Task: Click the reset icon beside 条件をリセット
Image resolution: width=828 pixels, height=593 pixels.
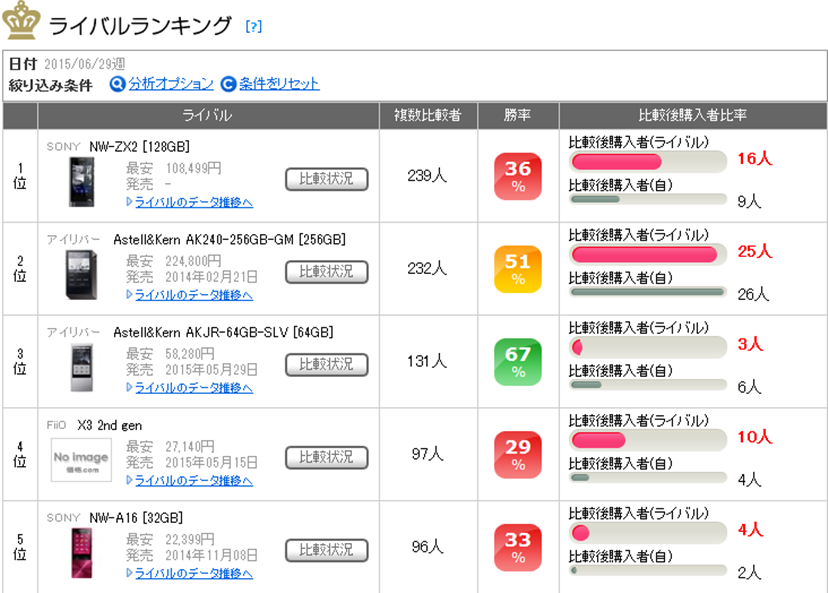Action: [228, 84]
